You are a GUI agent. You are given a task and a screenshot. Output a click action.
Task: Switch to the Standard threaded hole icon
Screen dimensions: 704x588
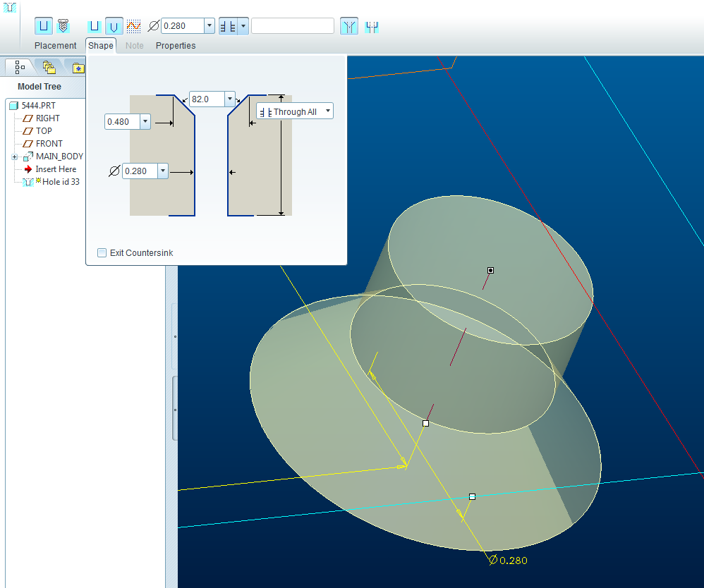[62, 25]
